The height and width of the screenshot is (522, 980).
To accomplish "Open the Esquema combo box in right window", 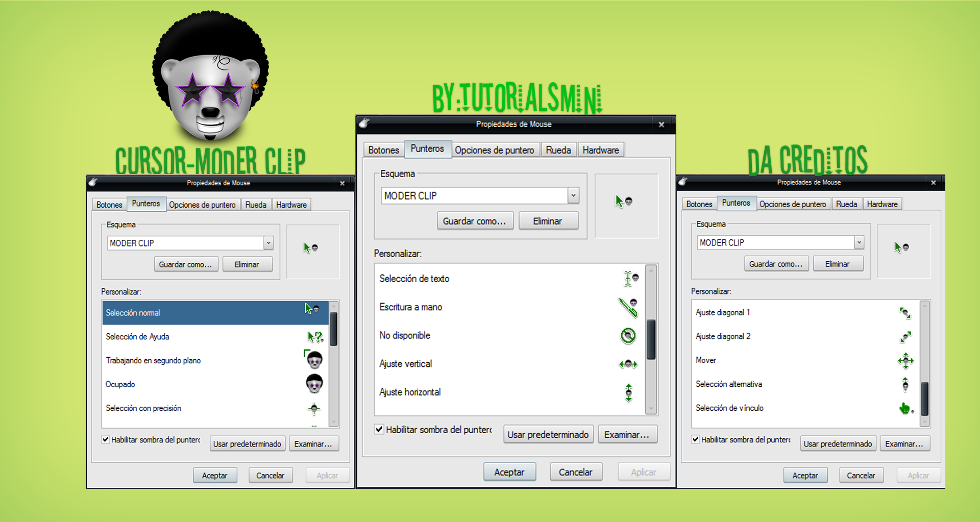I will click(859, 242).
